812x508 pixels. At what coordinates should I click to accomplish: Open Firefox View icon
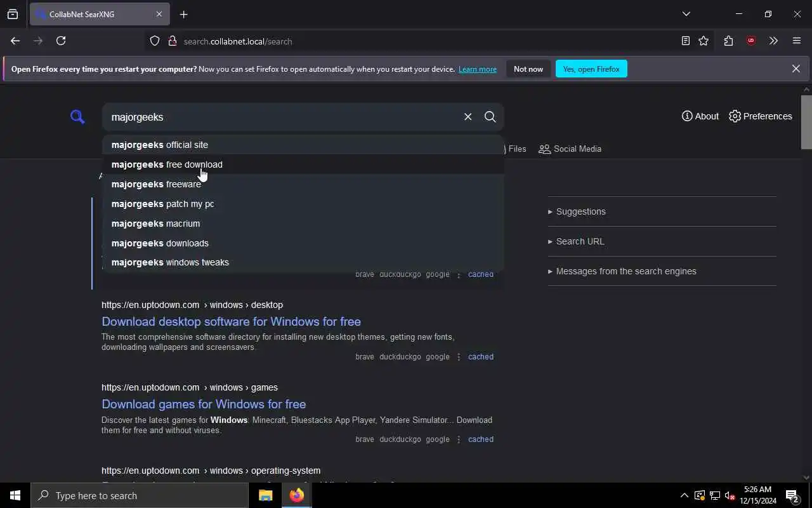(13, 14)
